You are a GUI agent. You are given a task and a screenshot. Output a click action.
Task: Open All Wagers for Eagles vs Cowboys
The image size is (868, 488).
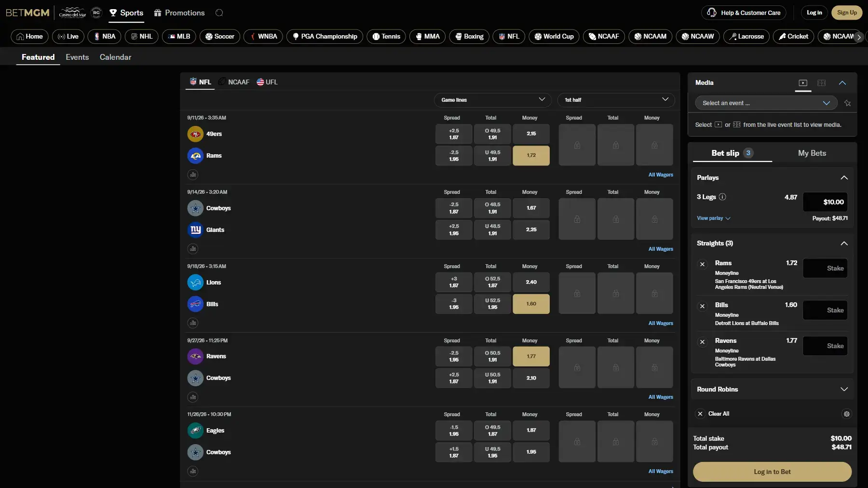point(661,472)
